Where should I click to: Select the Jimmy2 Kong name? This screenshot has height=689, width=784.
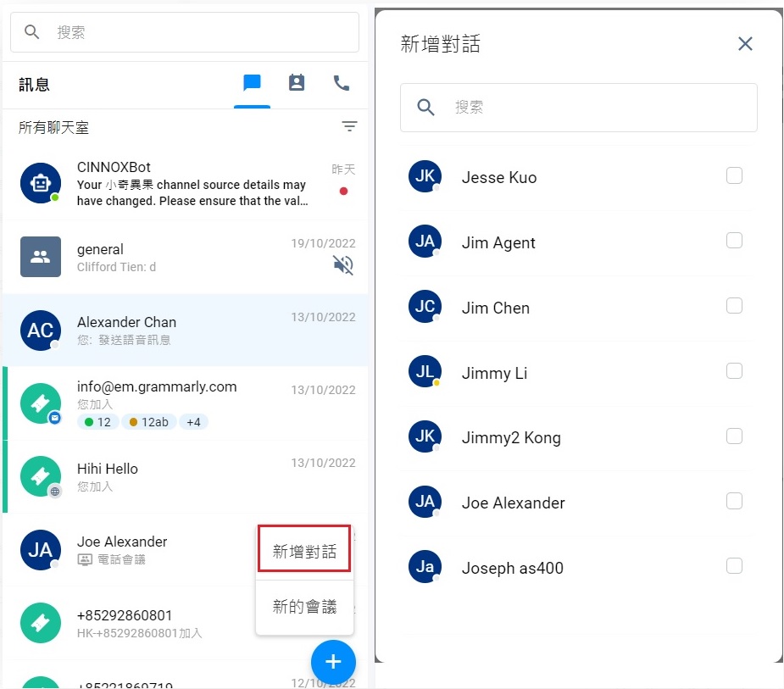pos(511,438)
